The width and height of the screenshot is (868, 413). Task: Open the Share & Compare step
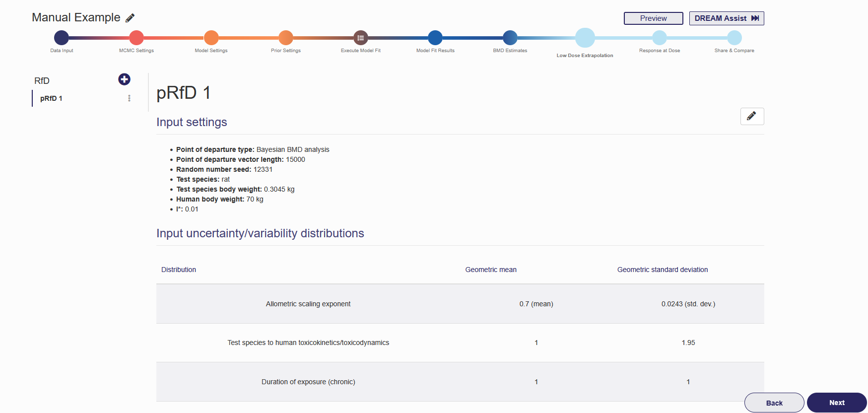tap(734, 38)
